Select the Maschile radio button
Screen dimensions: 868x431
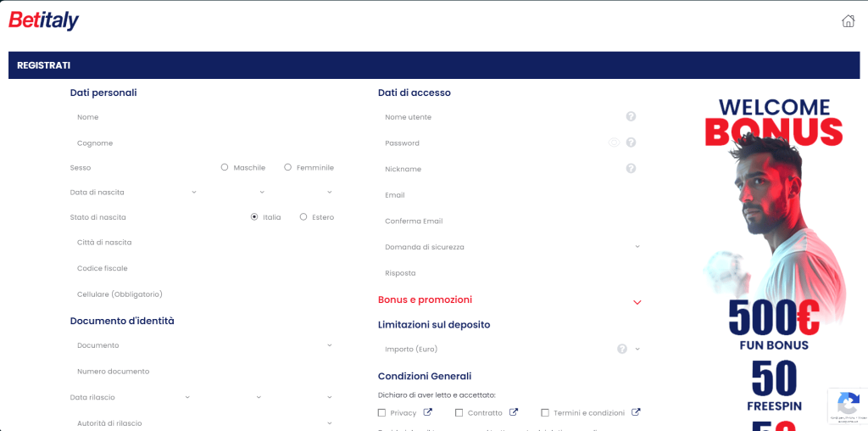click(225, 168)
